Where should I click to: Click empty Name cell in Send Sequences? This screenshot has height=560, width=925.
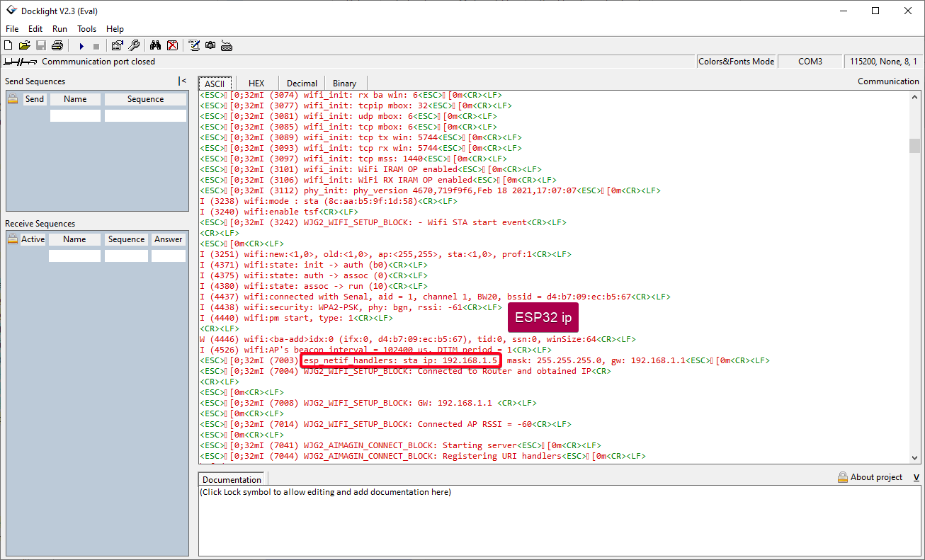tap(75, 115)
